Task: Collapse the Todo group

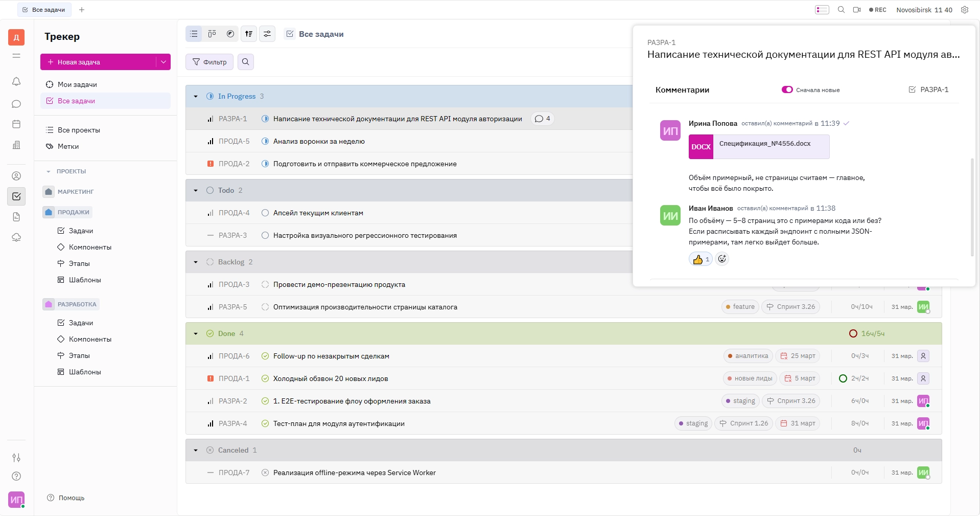Action: click(x=196, y=190)
